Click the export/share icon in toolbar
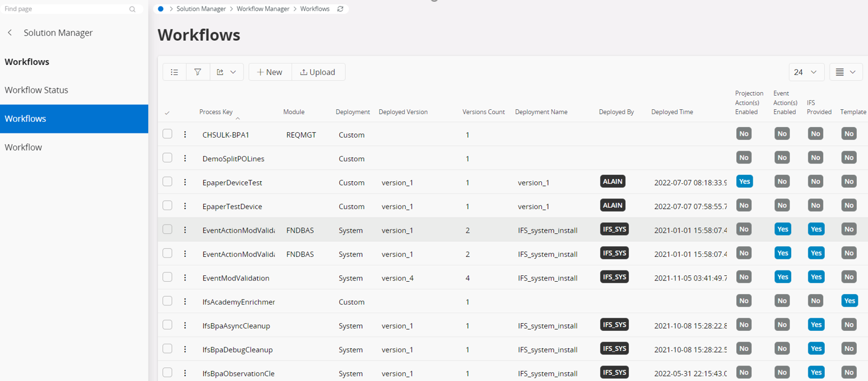The width and height of the screenshot is (868, 381). 220,72
